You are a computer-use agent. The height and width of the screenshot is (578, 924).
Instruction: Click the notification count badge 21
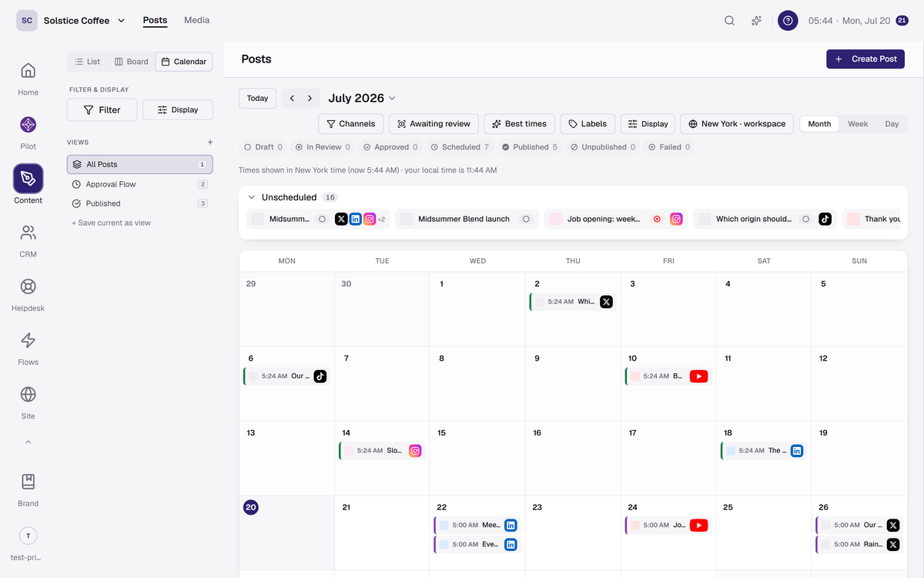(x=902, y=21)
